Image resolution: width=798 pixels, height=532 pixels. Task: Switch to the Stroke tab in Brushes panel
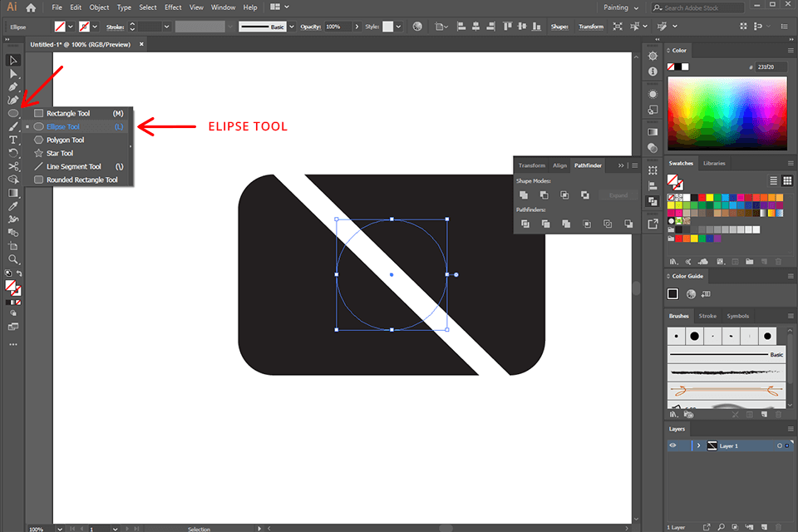[x=707, y=316]
